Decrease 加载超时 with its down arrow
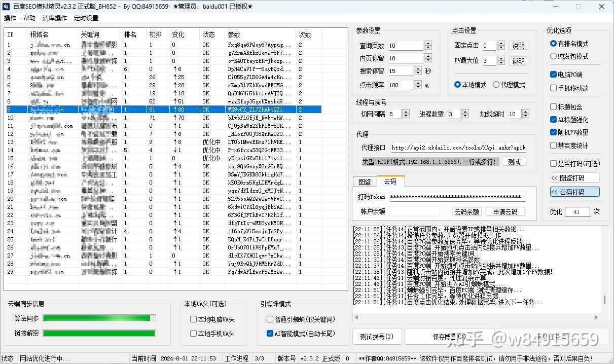The image size is (614, 364). tap(525, 117)
